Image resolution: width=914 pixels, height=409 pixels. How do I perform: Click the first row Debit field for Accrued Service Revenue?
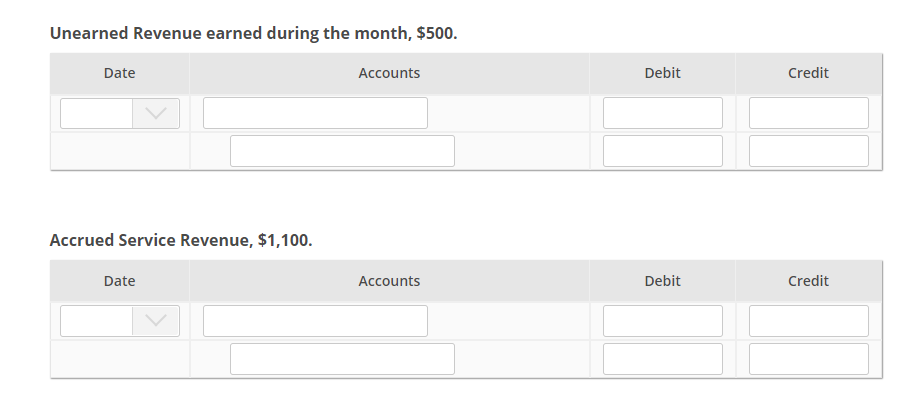coord(663,320)
